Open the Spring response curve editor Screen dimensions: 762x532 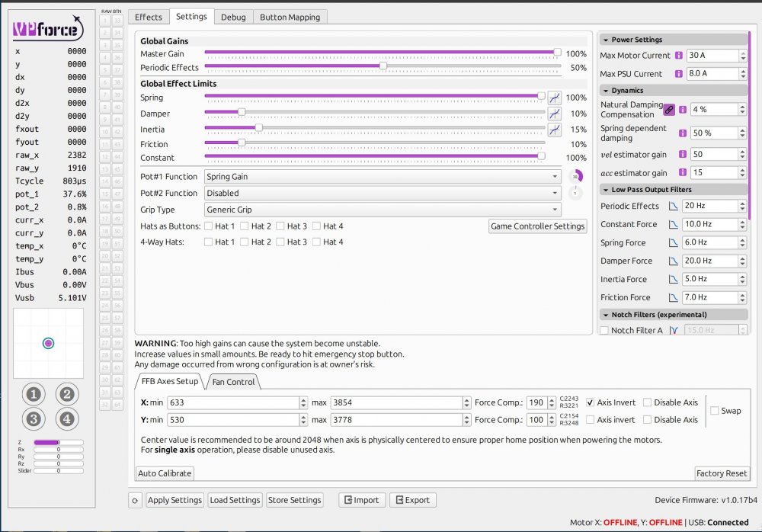tap(554, 98)
